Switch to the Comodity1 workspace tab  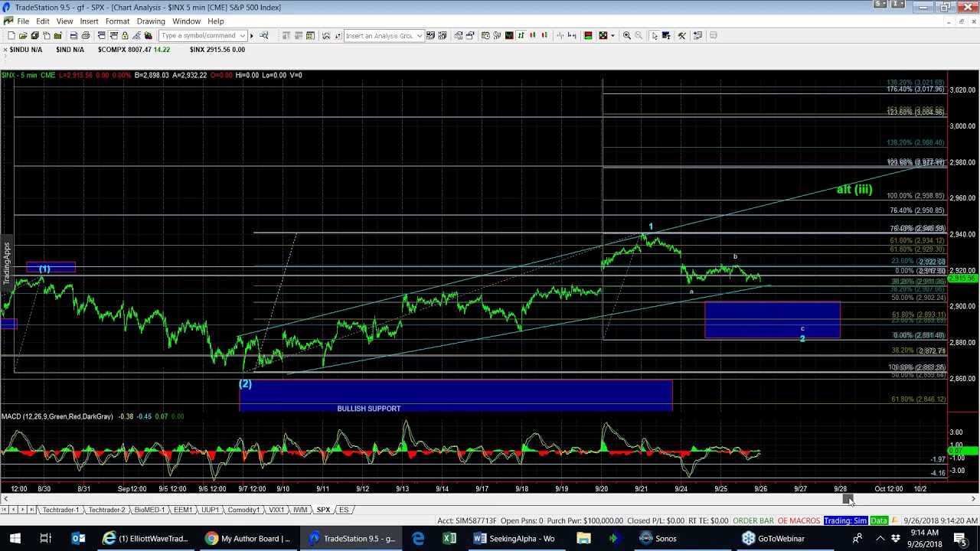coord(243,510)
